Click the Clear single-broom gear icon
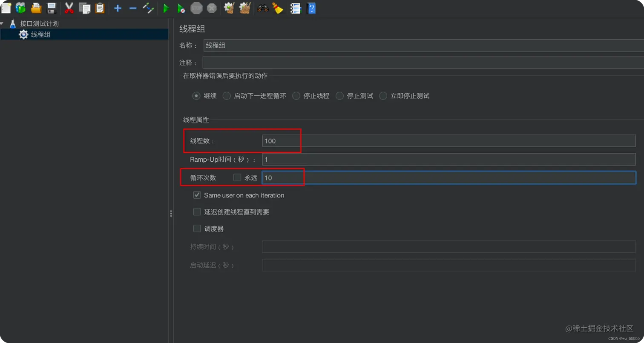The width and height of the screenshot is (644, 343). pyautogui.click(x=229, y=8)
